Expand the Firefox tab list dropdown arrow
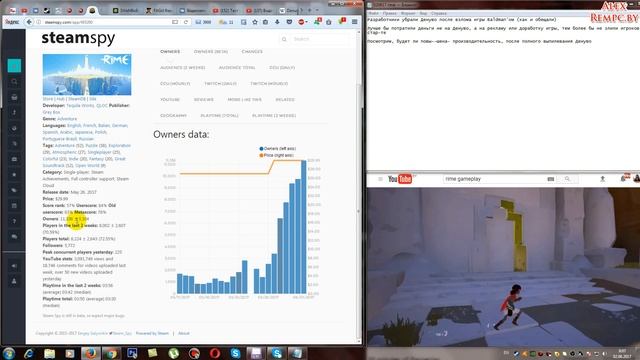The width and height of the screenshot is (640, 360). pyautogui.click(x=317, y=10)
